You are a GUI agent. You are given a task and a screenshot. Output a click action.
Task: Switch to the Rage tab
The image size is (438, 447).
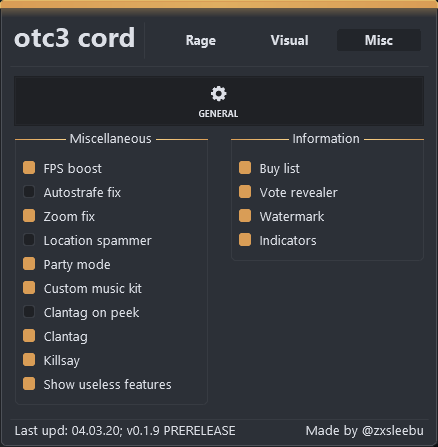point(201,40)
